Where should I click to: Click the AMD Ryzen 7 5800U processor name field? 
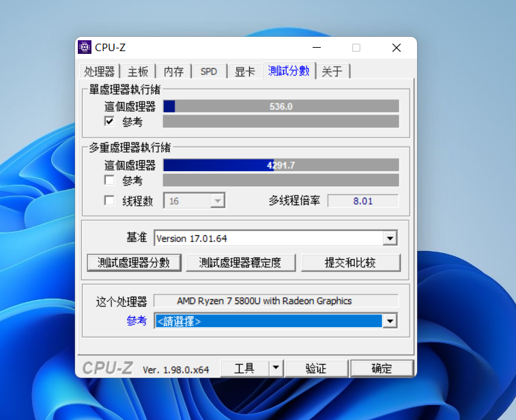coord(276,301)
